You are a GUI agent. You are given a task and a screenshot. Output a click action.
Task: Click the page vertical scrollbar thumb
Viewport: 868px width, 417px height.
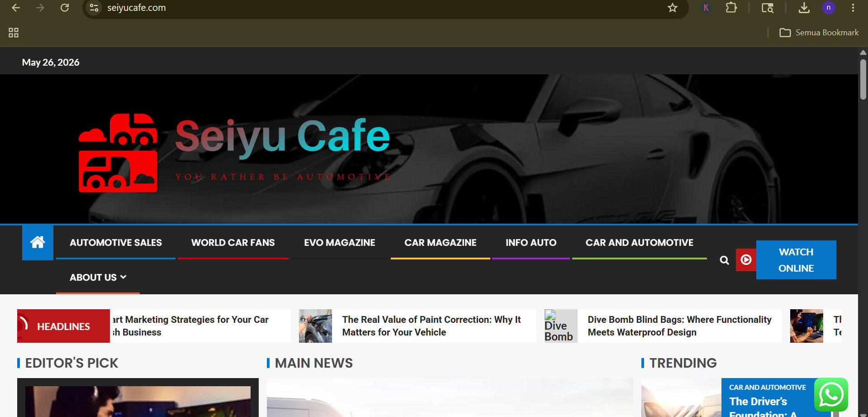click(x=863, y=79)
